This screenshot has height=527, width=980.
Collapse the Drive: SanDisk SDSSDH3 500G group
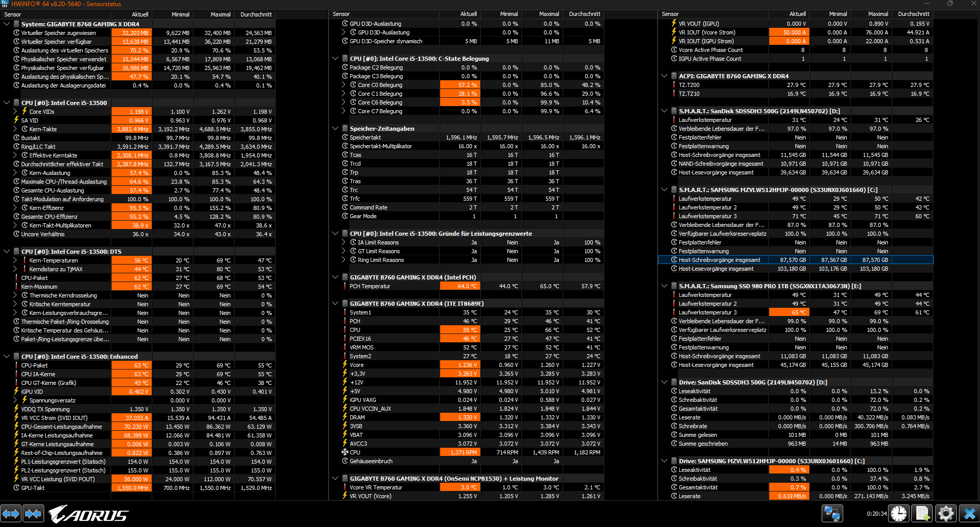[664, 382]
